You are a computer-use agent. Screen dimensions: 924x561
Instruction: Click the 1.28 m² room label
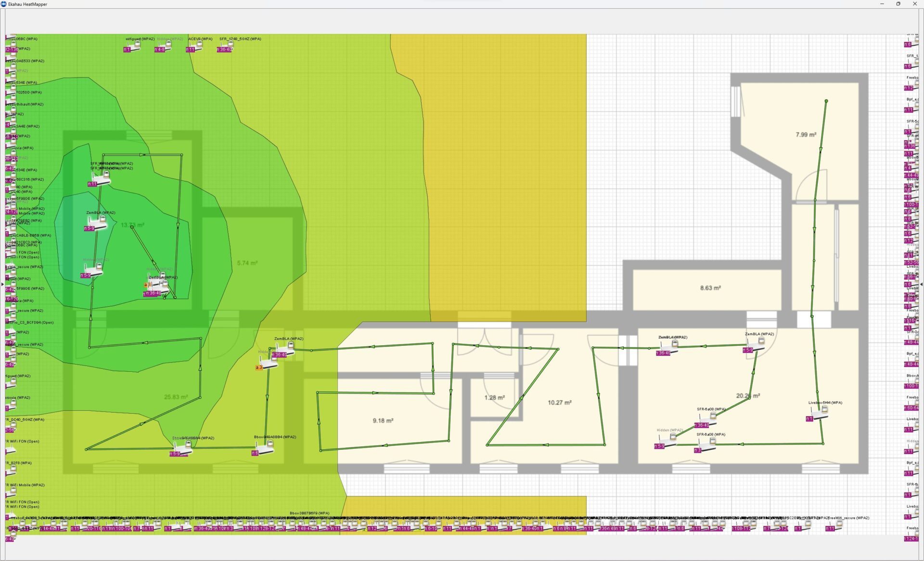[x=494, y=398]
